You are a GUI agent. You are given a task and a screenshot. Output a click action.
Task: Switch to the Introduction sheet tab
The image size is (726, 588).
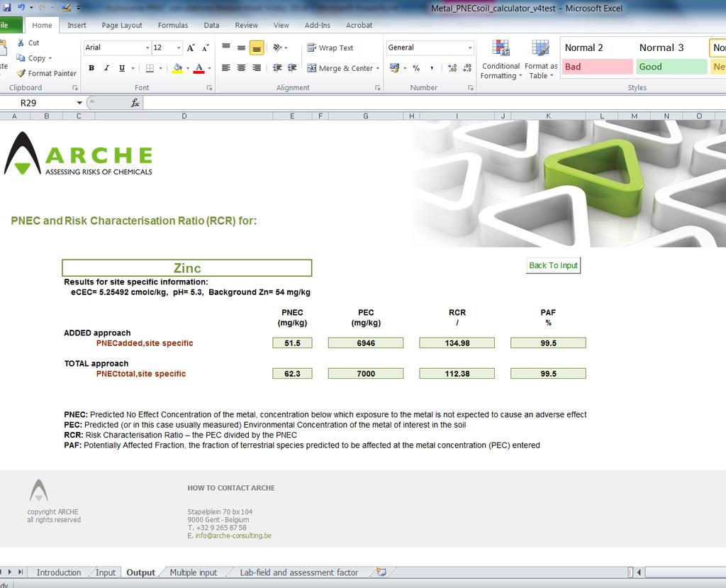pos(59,572)
